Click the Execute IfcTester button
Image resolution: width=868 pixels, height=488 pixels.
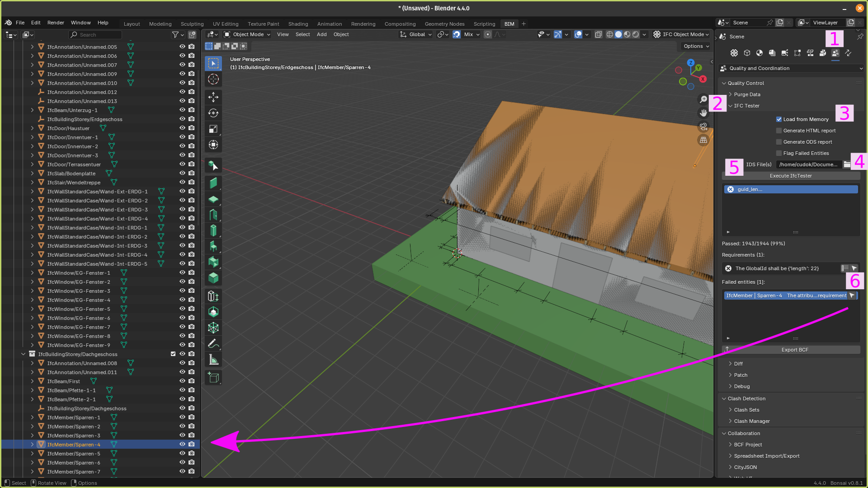[791, 176]
